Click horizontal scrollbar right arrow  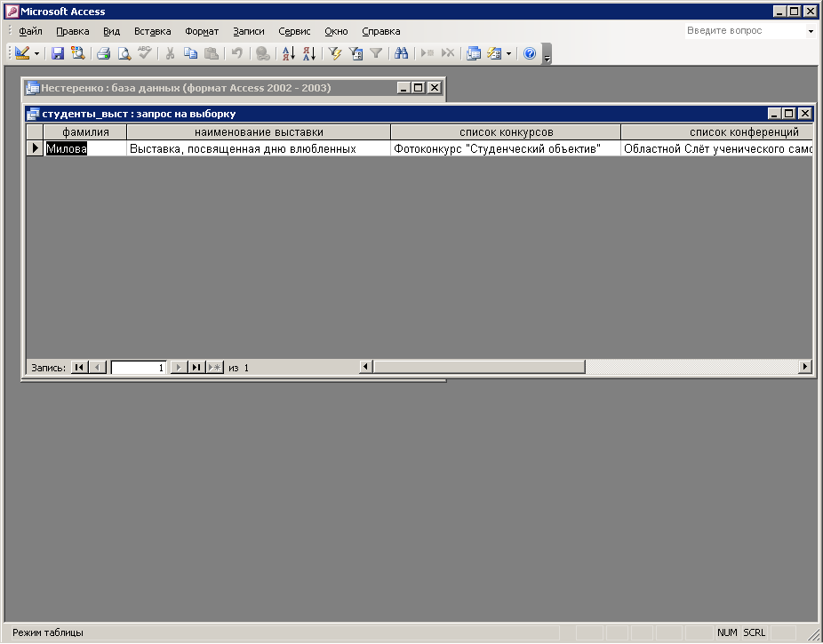(x=804, y=367)
